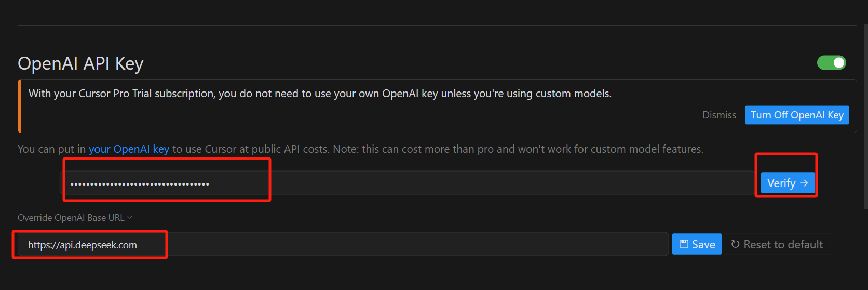The image size is (868, 290).
Task: Click the Override OpenAI Base URL label
Action: (x=71, y=218)
